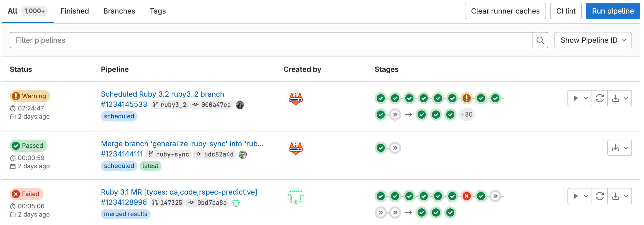
Task: Switch to the Finished tab
Action: (74, 11)
